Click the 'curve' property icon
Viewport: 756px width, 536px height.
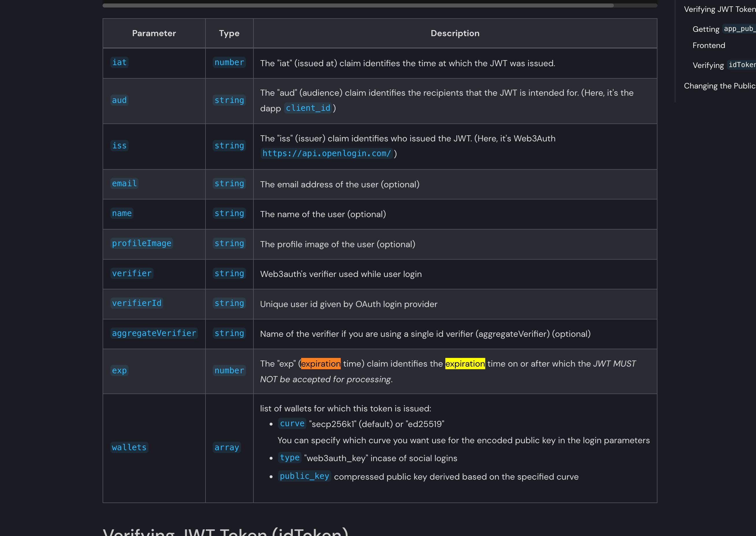(x=292, y=424)
